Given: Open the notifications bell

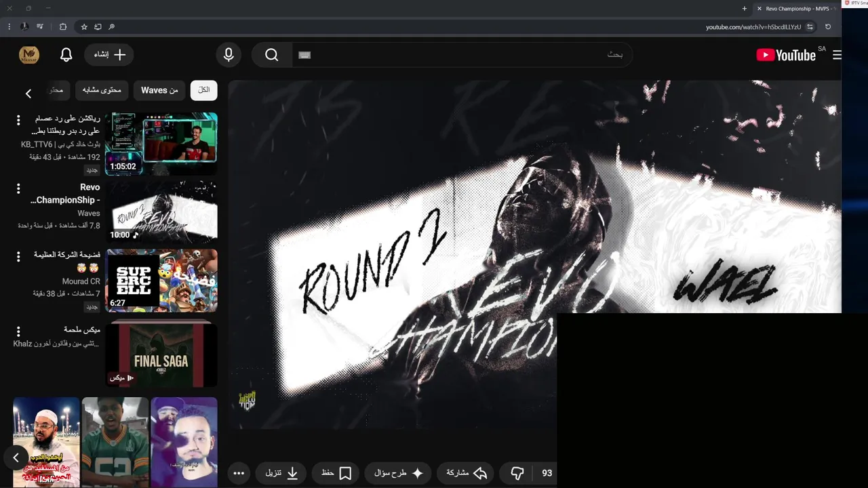Looking at the screenshot, I should [66, 55].
